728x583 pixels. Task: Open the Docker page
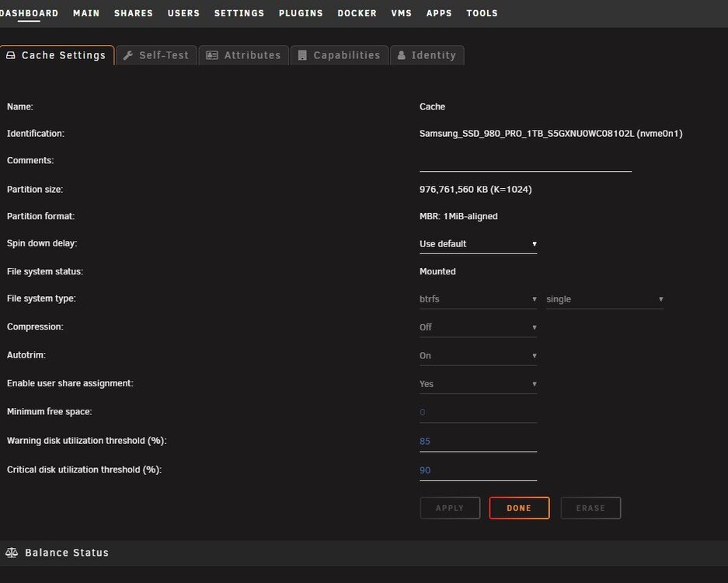coord(357,13)
